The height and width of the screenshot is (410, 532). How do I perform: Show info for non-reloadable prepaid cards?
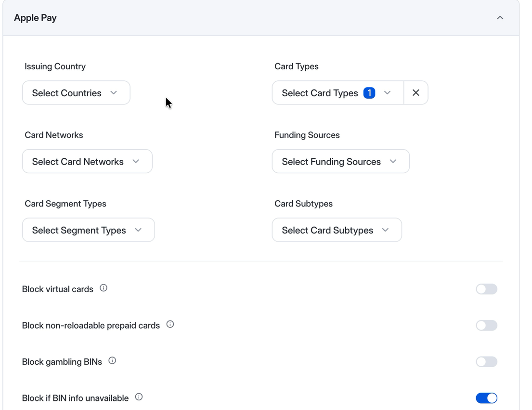[170, 324]
